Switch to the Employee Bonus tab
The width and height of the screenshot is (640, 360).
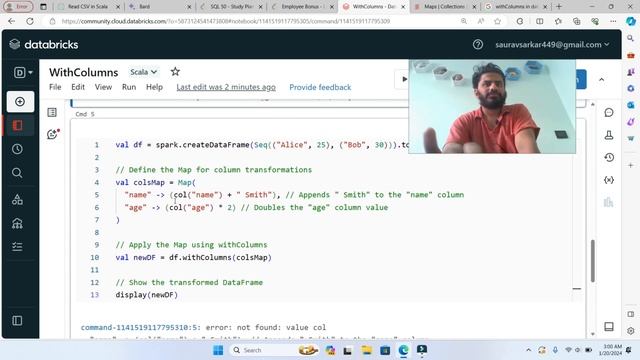302,7
